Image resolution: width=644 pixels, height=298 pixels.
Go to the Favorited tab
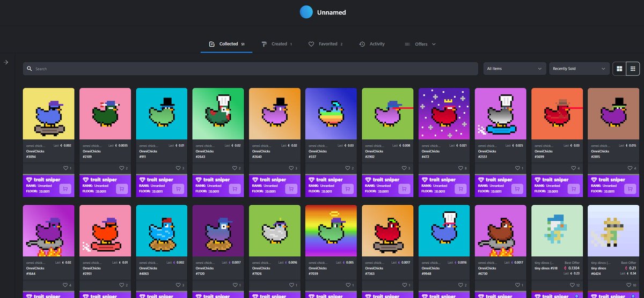point(325,44)
